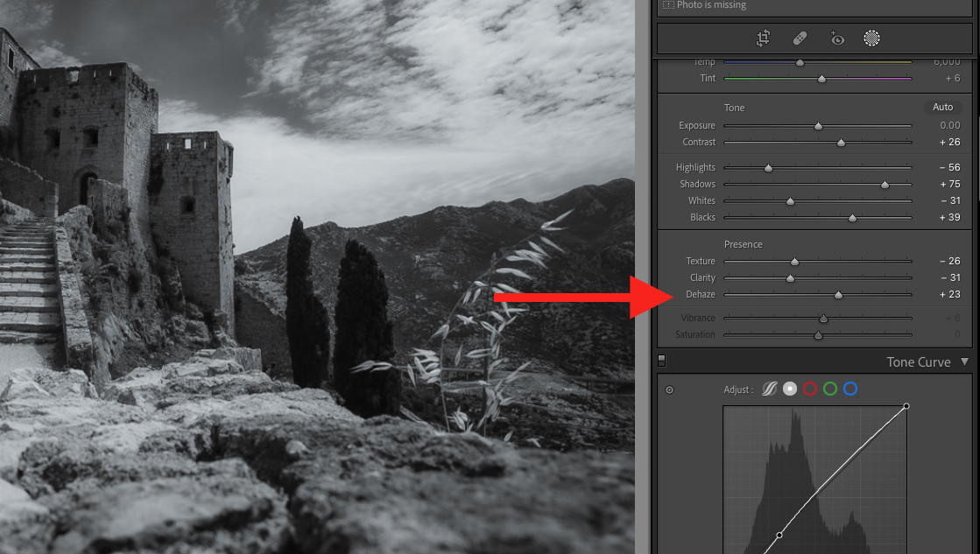Click the Exposure slider handle
The image size is (980, 554).
(x=818, y=126)
